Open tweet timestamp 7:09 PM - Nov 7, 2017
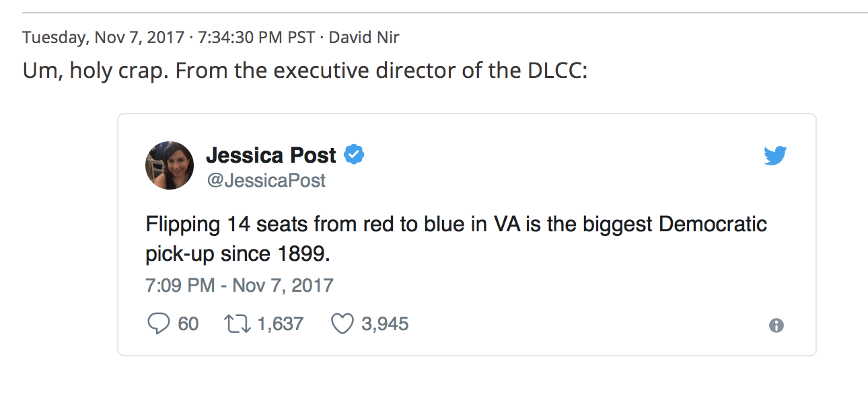 tap(240, 285)
